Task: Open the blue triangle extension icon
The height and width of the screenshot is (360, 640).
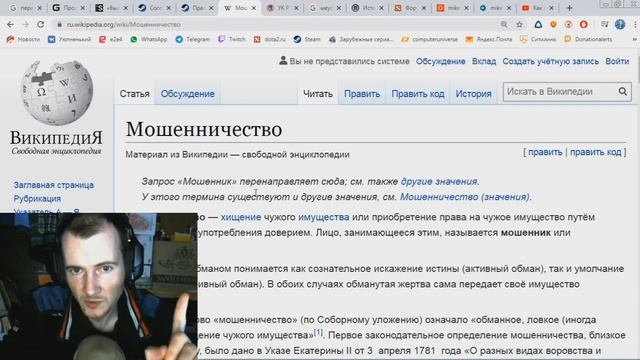Action: (x=538, y=24)
